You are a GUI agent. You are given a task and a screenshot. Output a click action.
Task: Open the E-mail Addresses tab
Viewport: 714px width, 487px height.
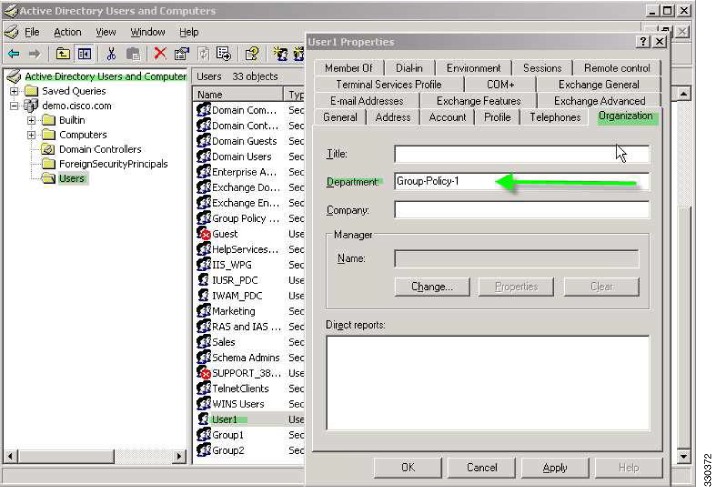[367, 101]
